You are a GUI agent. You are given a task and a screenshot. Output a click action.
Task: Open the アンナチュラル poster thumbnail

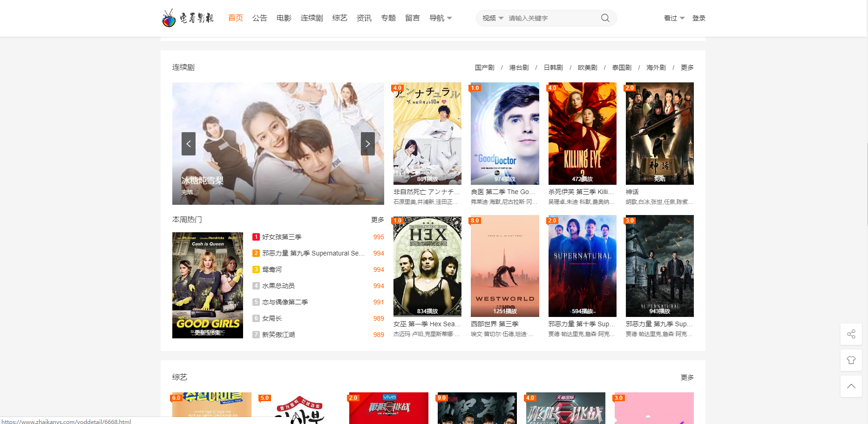(x=427, y=134)
